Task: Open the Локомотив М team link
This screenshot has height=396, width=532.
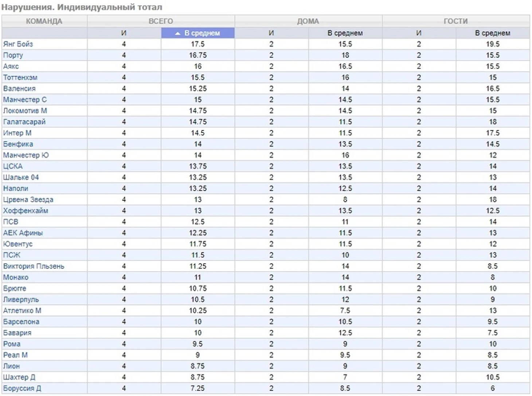Action: (x=25, y=111)
